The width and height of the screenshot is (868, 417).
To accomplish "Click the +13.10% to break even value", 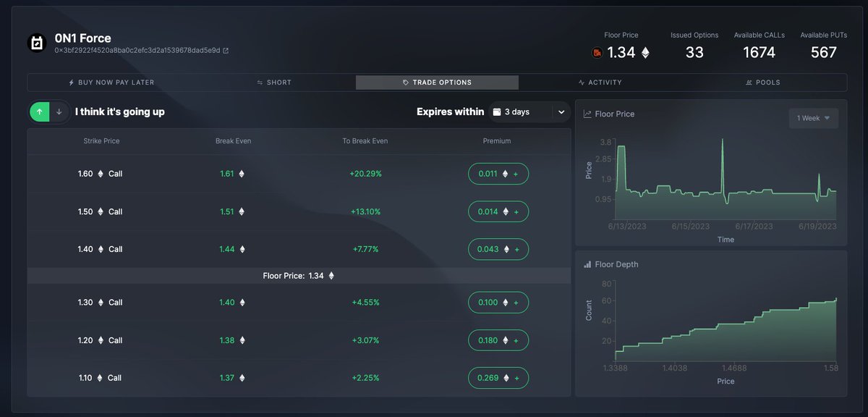I will coord(365,211).
